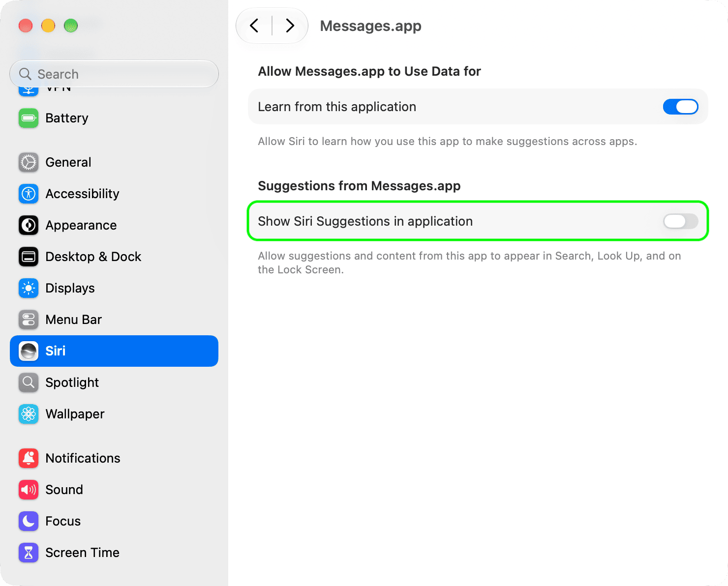Image resolution: width=728 pixels, height=586 pixels.
Task: Disable Learn from this application switch
Action: pyautogui.click(x=680, y=107)
